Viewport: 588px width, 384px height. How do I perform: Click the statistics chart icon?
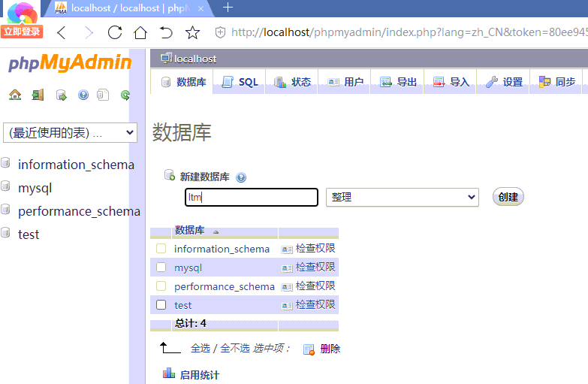click(x=169, y=373)
